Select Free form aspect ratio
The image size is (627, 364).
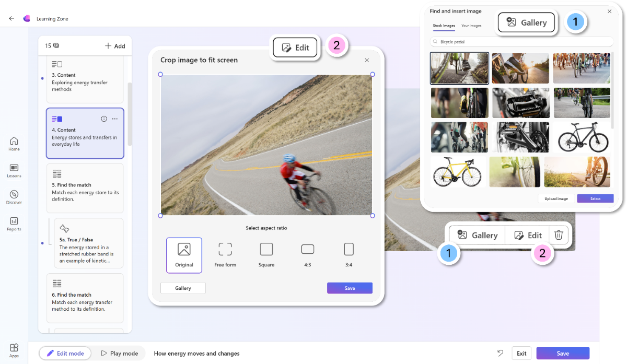[x=225, y=255]
